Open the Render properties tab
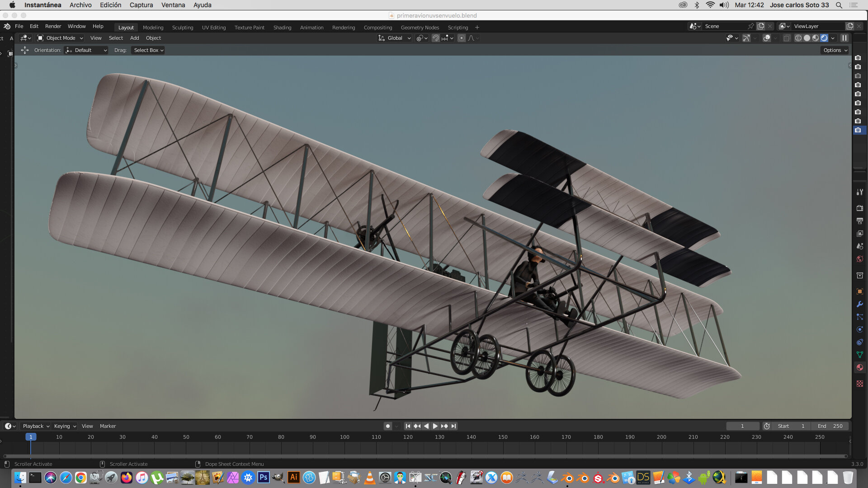Image resolution: width=868 pixels, height=488 pixels. coord(859,208)
